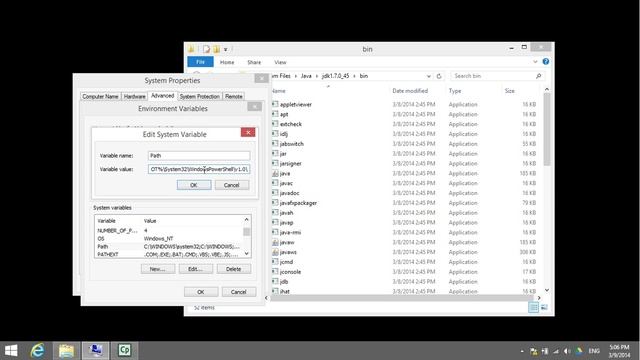The width and height of the screenshot is (640, 360).
Task: Select the PATHEXT system variable row
Action: (x=169, y=254)
